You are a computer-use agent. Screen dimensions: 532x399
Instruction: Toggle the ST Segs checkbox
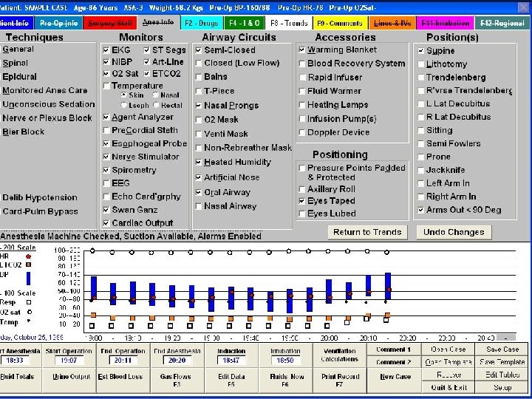(x=146, y=50)
